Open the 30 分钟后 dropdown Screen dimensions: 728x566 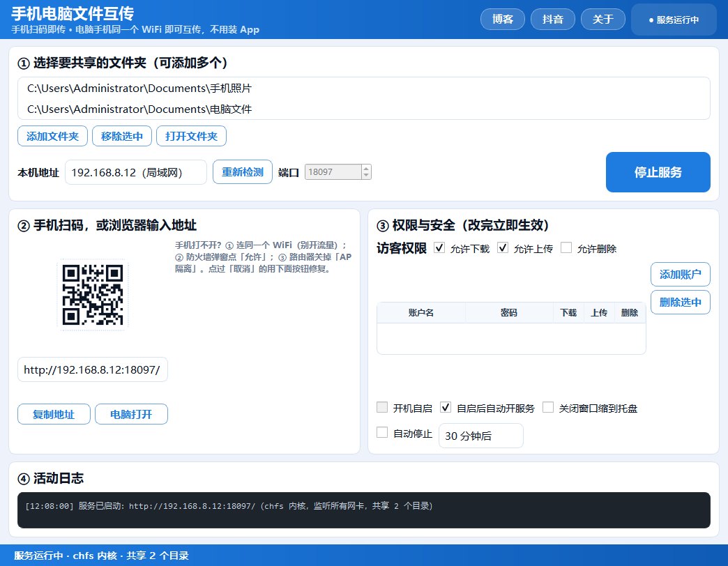point(481,436)
